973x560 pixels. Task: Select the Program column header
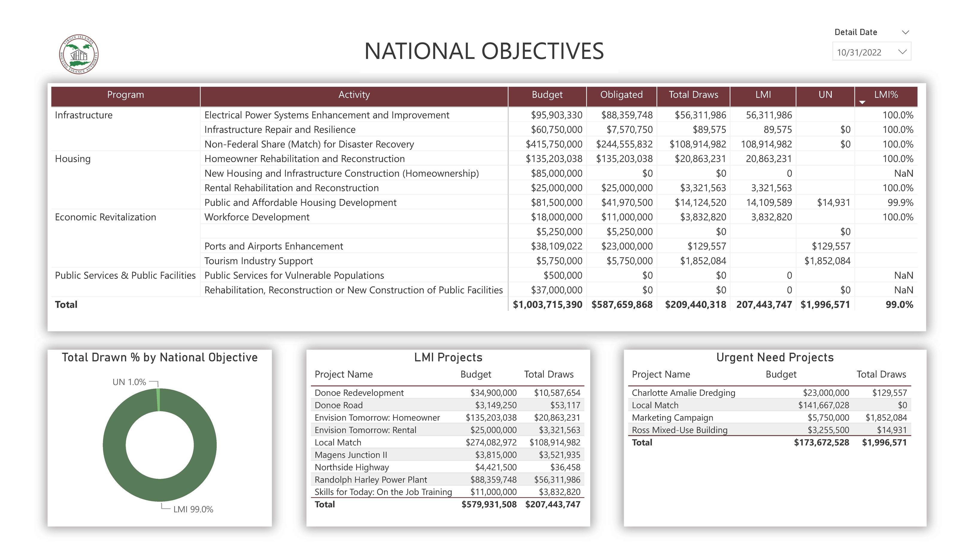click(x=125, y=95)
